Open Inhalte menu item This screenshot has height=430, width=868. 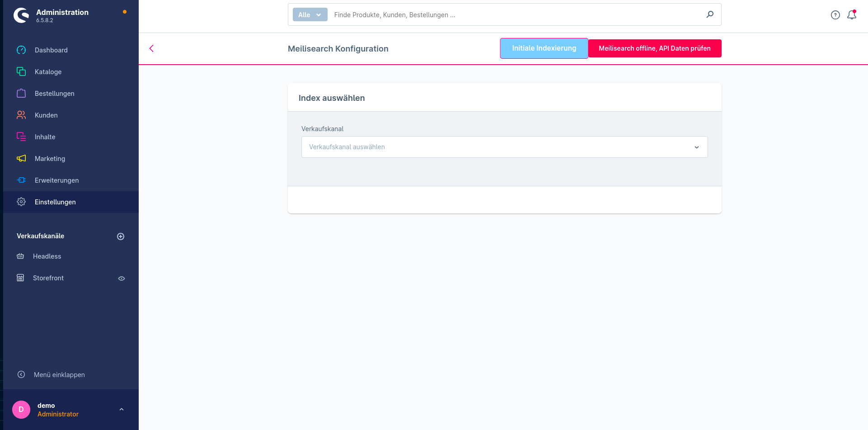click(71, 137)
